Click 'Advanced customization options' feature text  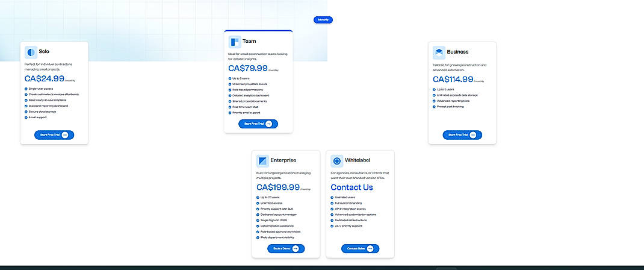pyautogui.click(x=355, y=215)
